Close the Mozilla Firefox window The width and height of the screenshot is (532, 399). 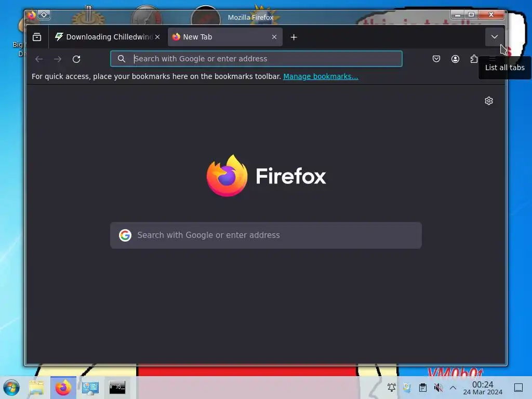tap(491, 15)
